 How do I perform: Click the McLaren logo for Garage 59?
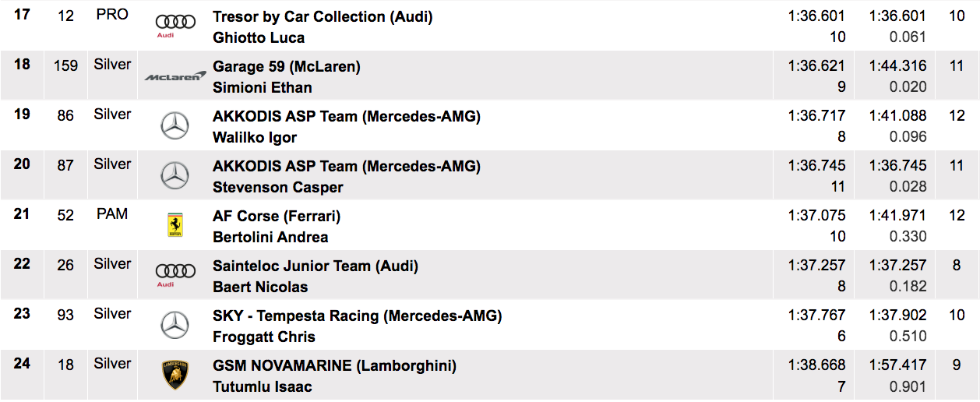(174, 76)
